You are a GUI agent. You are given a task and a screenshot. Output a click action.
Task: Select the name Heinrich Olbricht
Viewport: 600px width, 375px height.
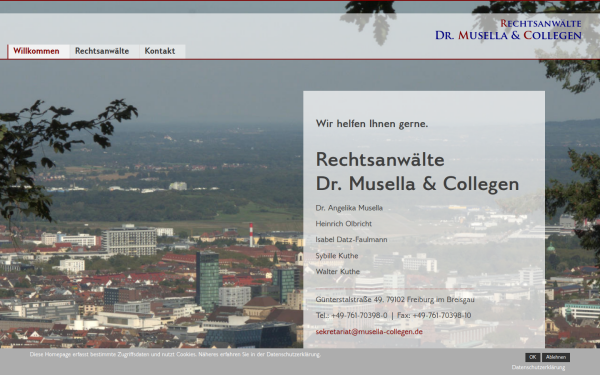click(344, 223)
